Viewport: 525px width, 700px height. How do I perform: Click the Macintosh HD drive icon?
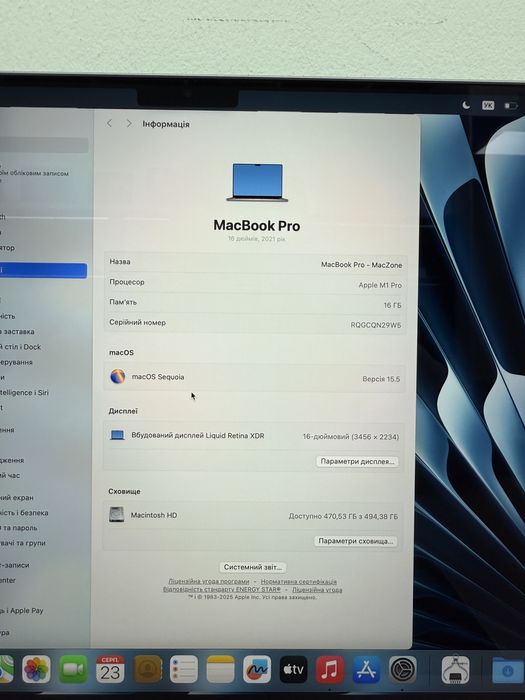click(x=117, y=514)
